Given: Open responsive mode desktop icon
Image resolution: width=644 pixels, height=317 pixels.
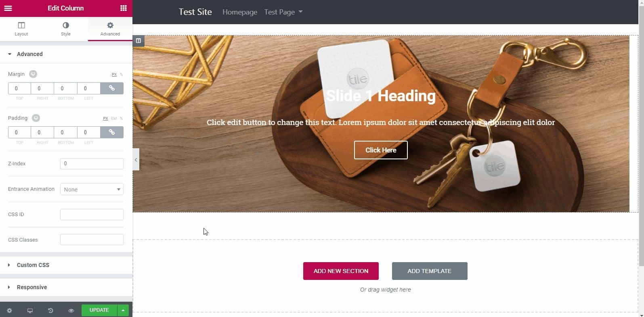Looking at the screenshot, I should click(30, 311).
